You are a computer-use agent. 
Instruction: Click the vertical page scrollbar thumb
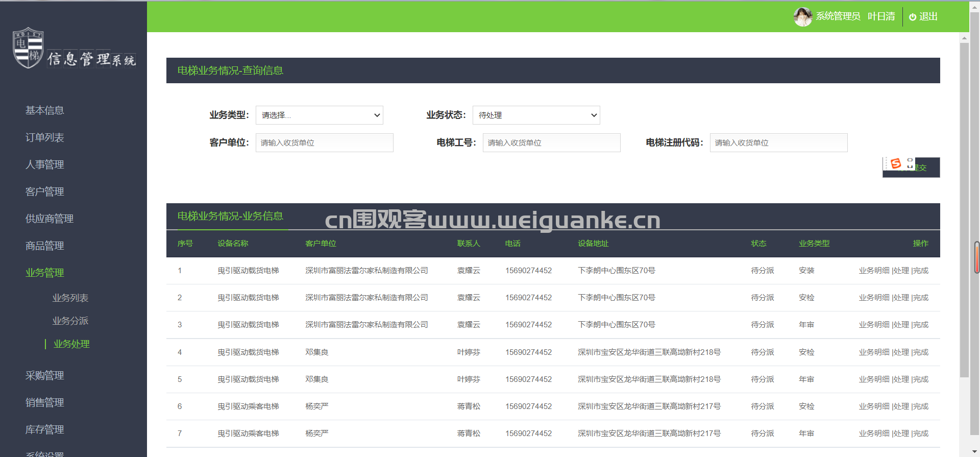(964, 209)
